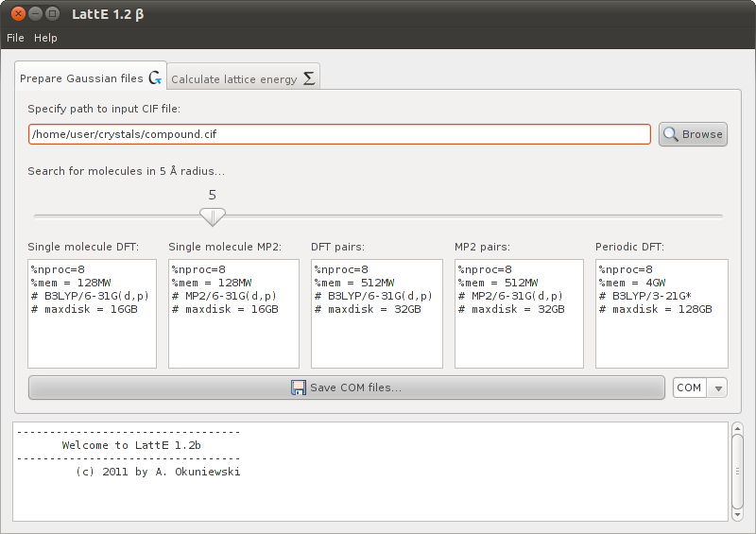The height and width of the screenshot is (534, 756).
Task: Click the log scrollbar up arrow
Action: (737, 427)
